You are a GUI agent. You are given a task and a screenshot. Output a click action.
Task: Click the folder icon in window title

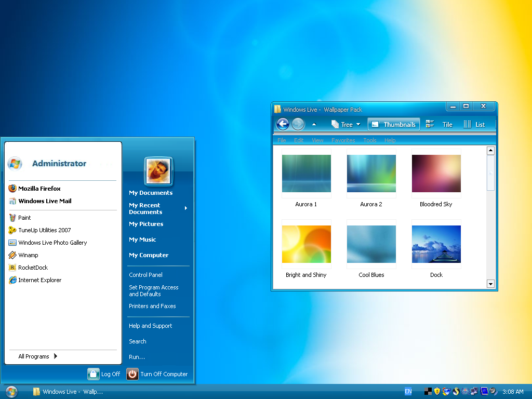click(x=277, y=109)
